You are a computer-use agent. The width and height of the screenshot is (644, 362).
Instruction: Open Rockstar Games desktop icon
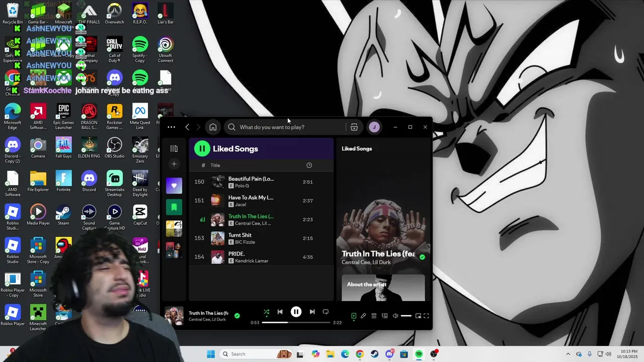(x=114, y=117)
